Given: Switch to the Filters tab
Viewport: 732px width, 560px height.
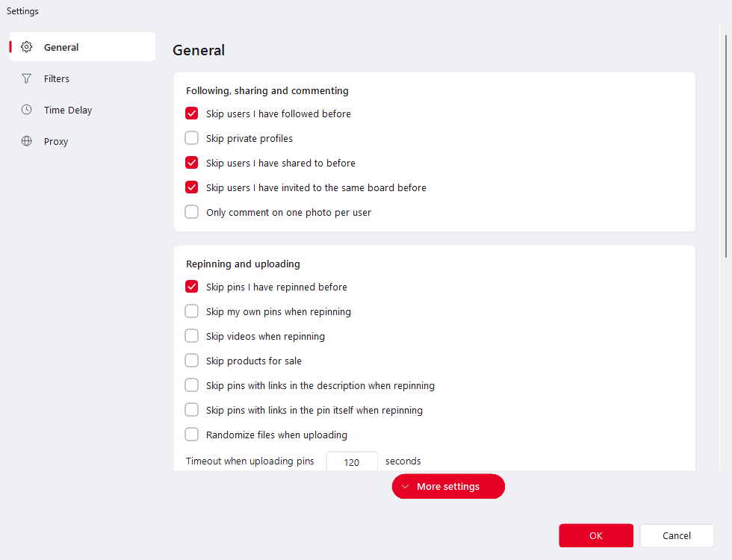Looking at the screenshot, I should 83,78.
